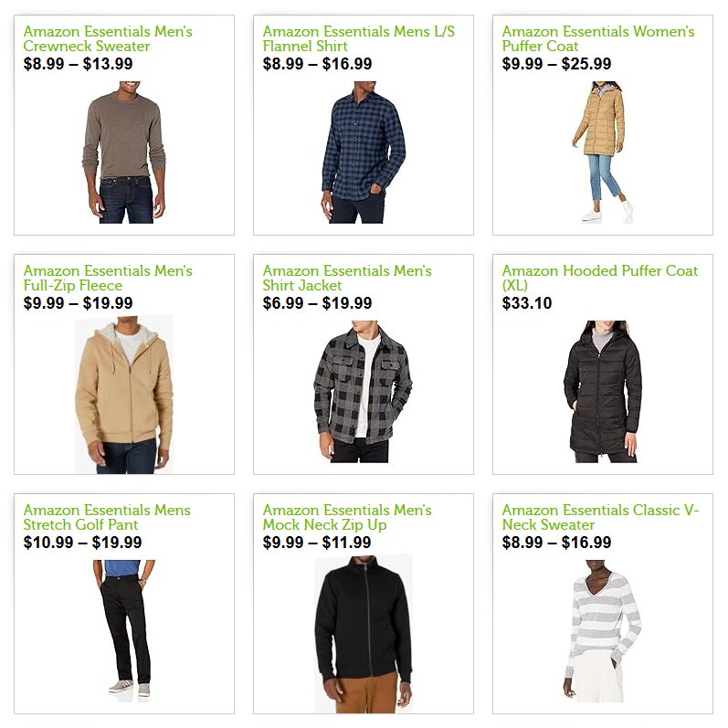Open Amazon Essentials Men's Full-Zip Fleece link

tap(108, 278)
